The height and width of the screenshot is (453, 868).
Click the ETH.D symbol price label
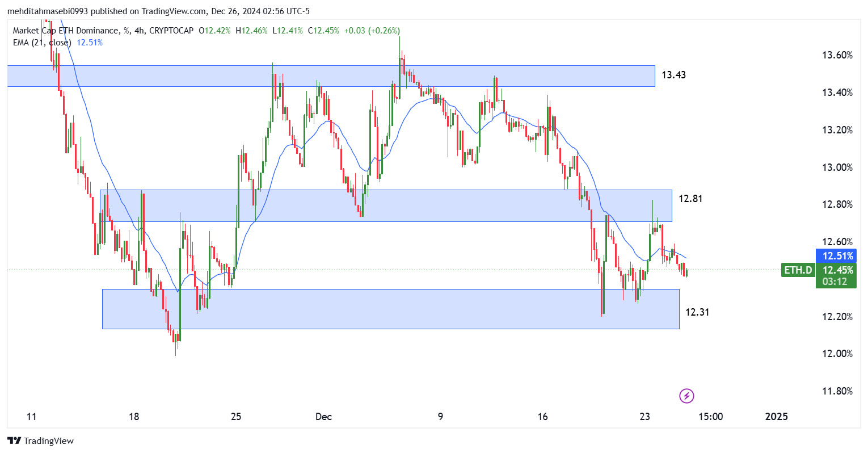click(x=798, y=270)
